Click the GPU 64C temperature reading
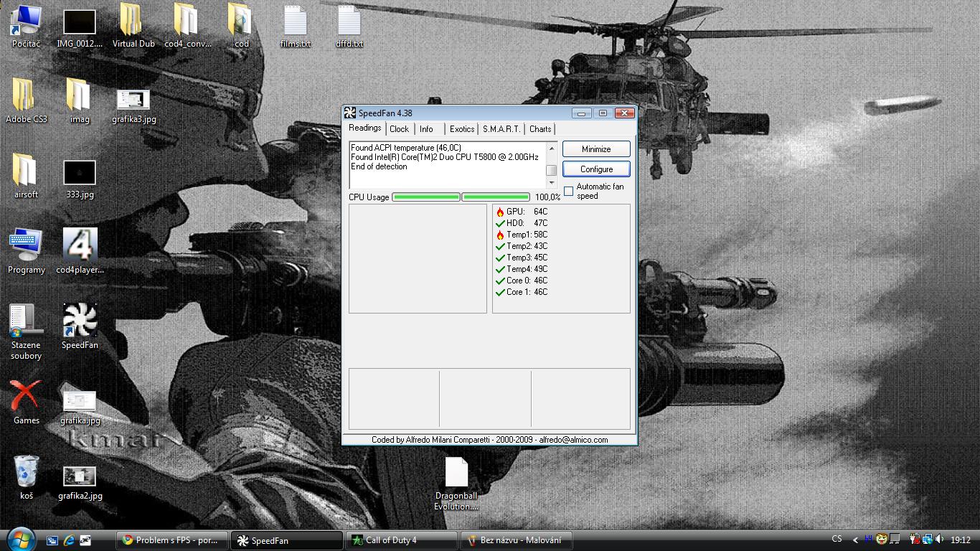Image resolution: width=980 pixels, height=551 pixels. click(x=522, y=212)
